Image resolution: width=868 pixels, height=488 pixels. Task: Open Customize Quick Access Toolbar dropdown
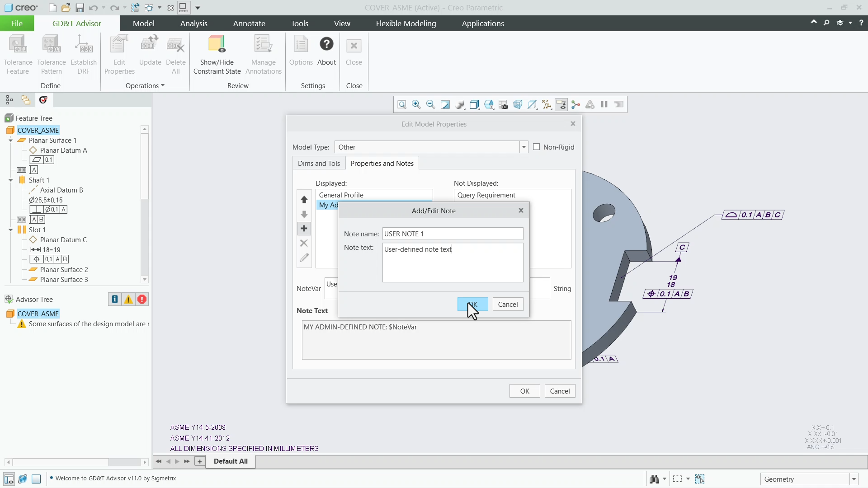coord(198,8)
